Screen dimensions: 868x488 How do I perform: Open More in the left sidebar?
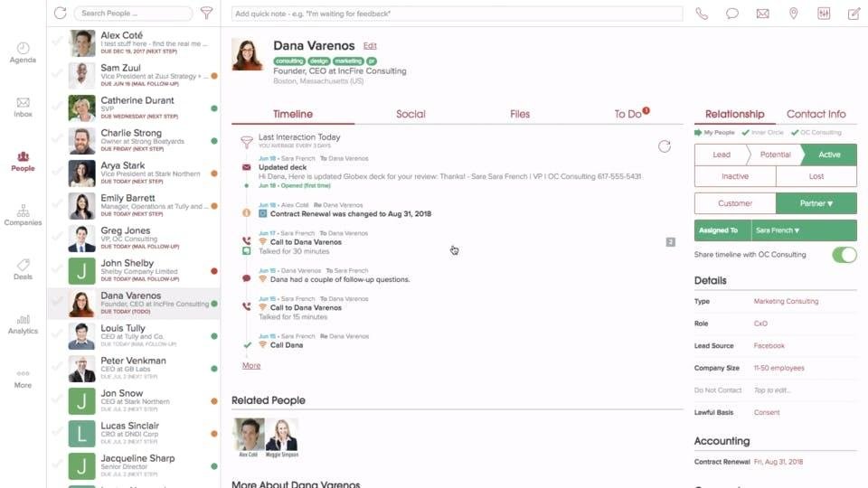click(x=23, y=379)
